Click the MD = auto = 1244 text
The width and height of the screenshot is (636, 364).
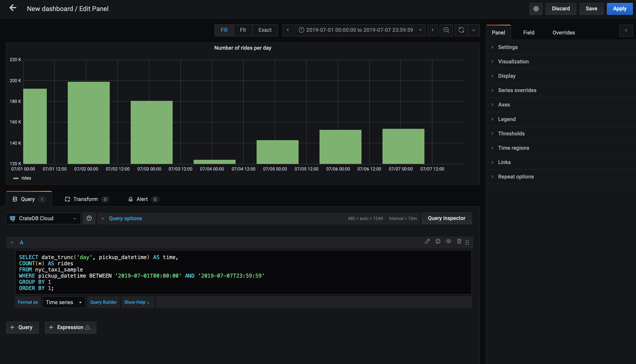pyautogui.click(x=365, y=218)
